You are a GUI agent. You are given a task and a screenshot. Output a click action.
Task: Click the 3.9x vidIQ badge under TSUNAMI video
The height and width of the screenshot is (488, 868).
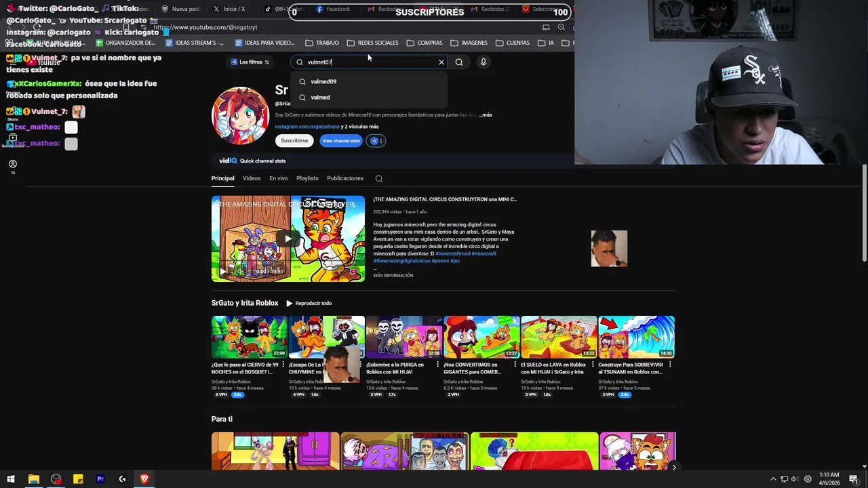pyautogui.click(x=624, y=394)
